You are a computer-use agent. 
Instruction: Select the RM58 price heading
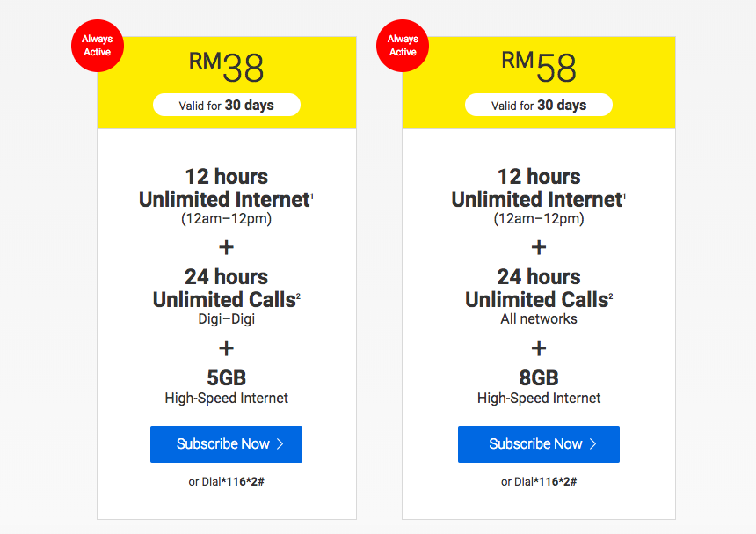pyautogui.click(x=539, y=67)
